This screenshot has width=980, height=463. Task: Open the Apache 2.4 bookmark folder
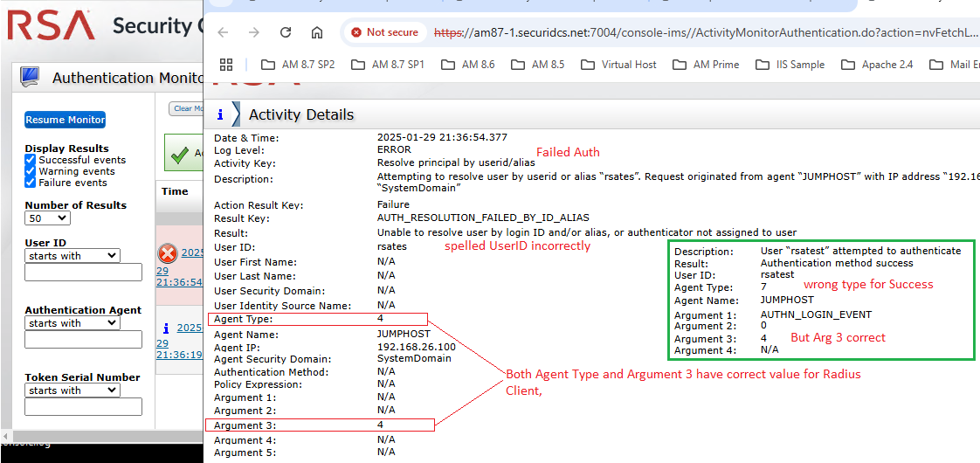(876, 65)
